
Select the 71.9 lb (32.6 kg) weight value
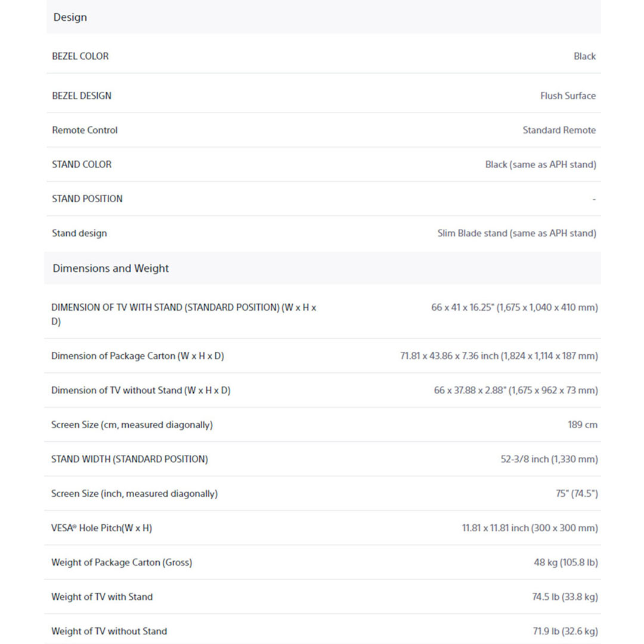[x=565, y=631]
